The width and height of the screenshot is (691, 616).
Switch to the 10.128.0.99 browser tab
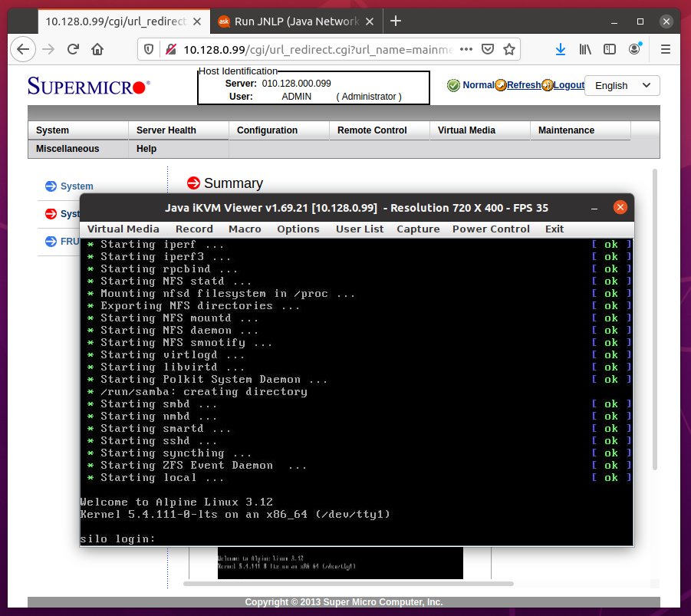(x=123, y=21)
